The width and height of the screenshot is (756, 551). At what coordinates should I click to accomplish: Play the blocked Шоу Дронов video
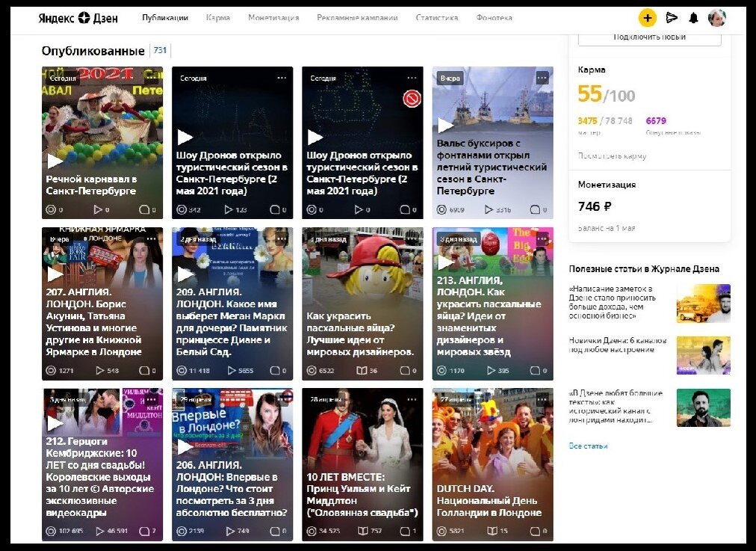[x=315, y=137]
